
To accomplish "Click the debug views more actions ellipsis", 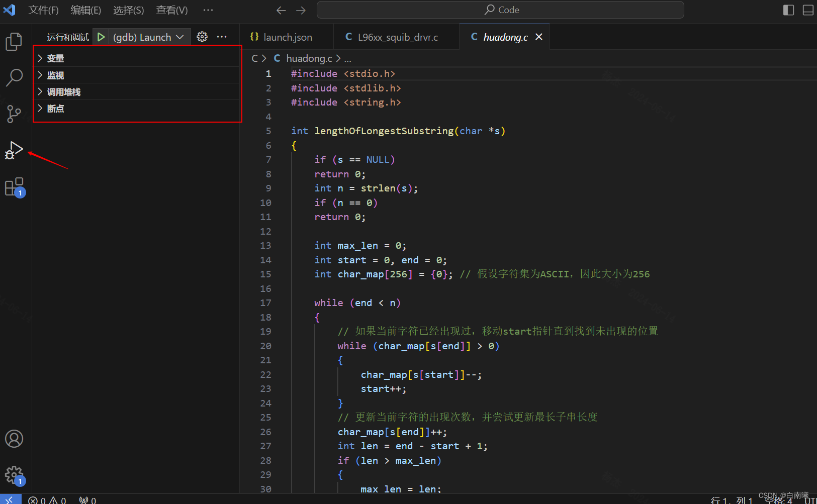I will coord(222,36).
